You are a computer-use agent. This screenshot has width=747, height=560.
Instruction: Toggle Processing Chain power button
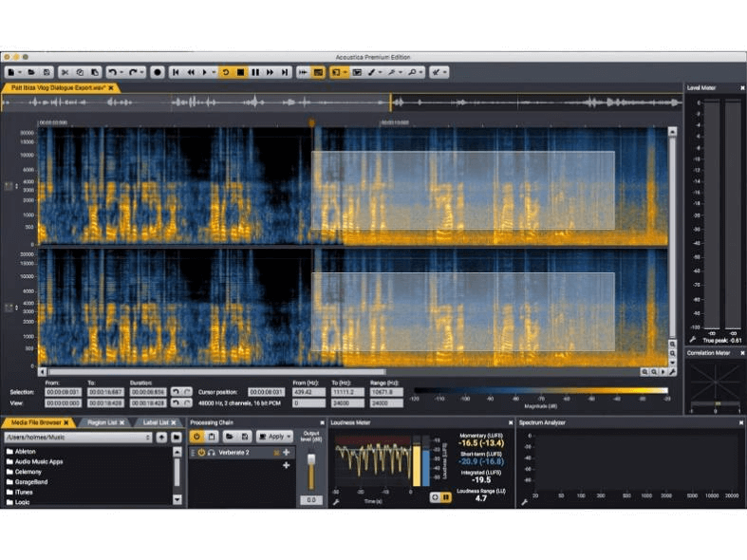196,437
